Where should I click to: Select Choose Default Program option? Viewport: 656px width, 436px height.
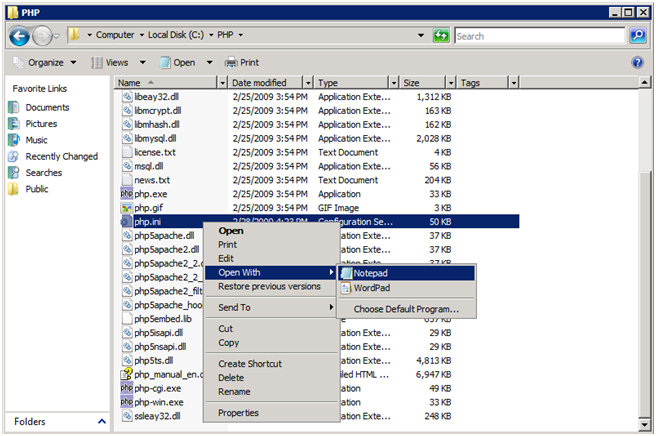point(406,309)
